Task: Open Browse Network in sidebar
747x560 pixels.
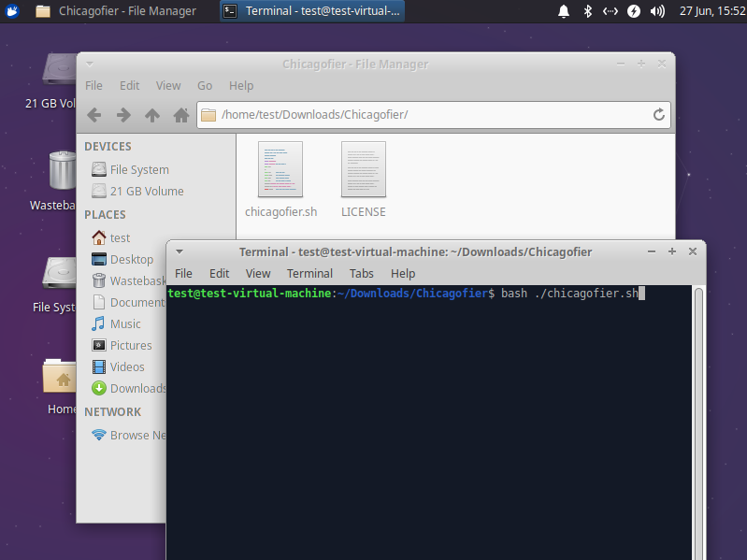Action: click(129, 436)
